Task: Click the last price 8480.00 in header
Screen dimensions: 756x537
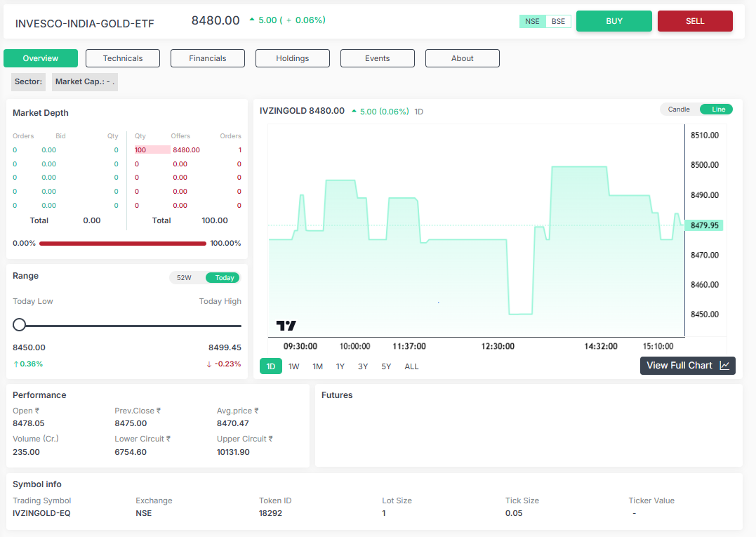Action: pyautogui.click(x=215, y=20)
